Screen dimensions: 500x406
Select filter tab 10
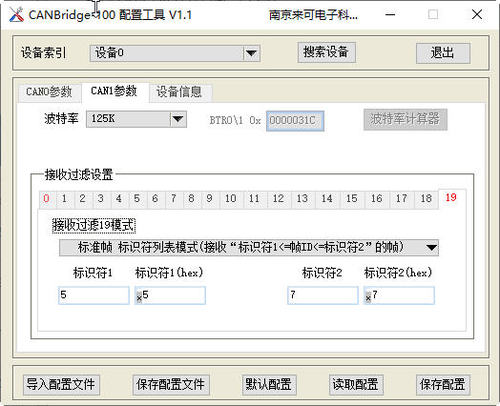(231, 199)
